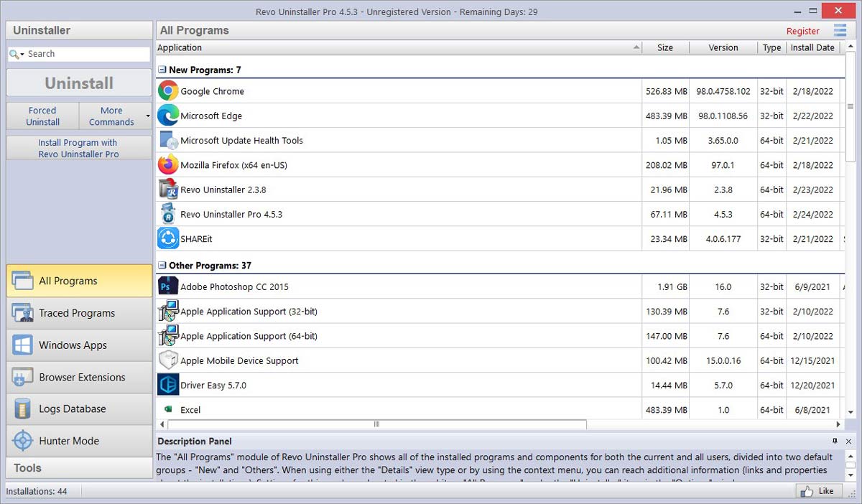The image size is (862, 504).
Task: Activate Hunter Mode
Action: pyautogui.click(x=79, y=441)
